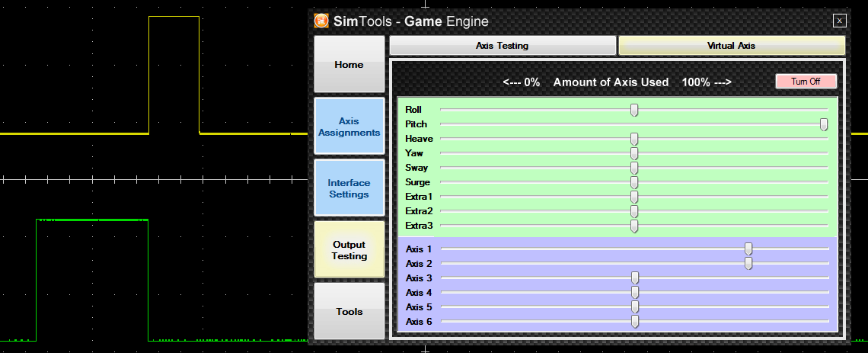Viewport: 868px width, 353px height.
Task: Click the Yaw slider thumb
Action: [634, 153]
